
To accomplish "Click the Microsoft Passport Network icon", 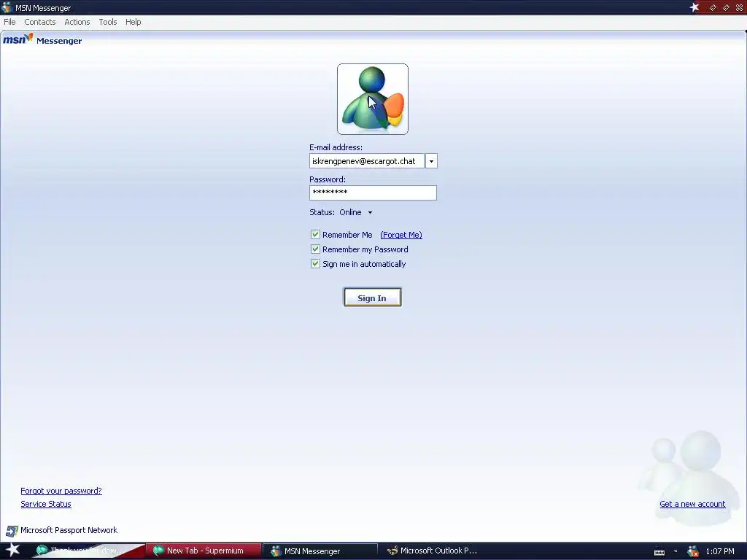I will pyautogui.click(x=12, y=531).
